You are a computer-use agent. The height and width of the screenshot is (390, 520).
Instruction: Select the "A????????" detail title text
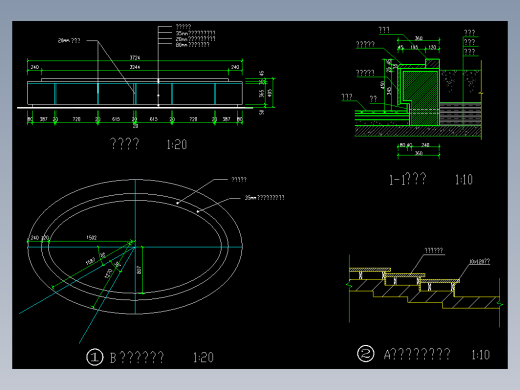click(417, 354)
